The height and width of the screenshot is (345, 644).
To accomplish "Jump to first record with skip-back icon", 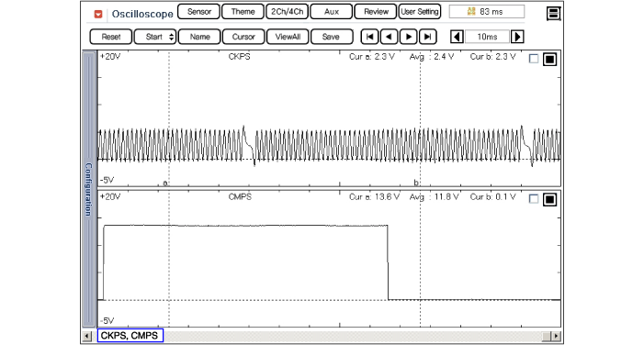I will (369, 37).
